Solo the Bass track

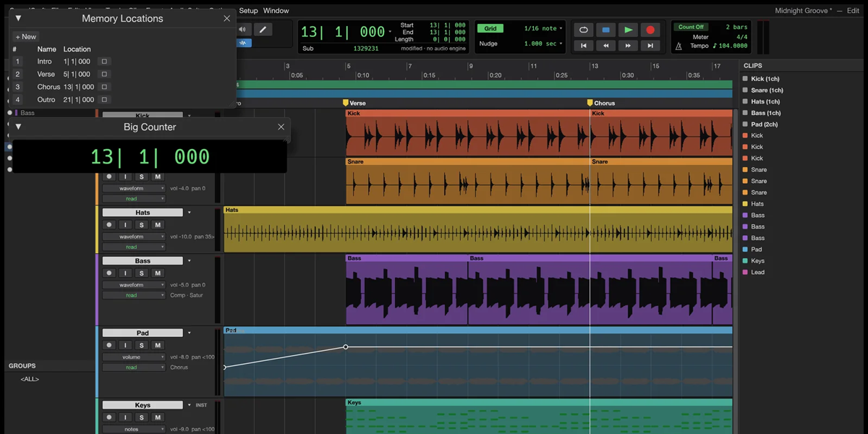pos(142,273)
